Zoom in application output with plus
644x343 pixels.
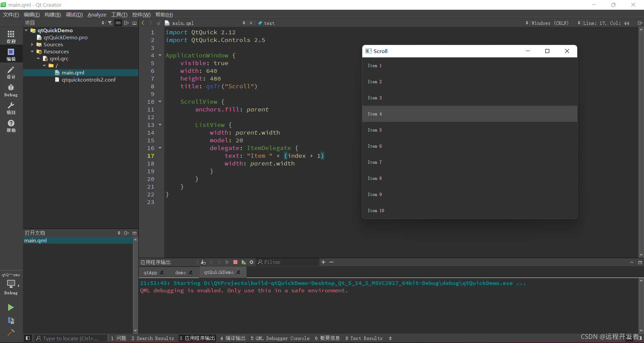click(x=323, y=262)
